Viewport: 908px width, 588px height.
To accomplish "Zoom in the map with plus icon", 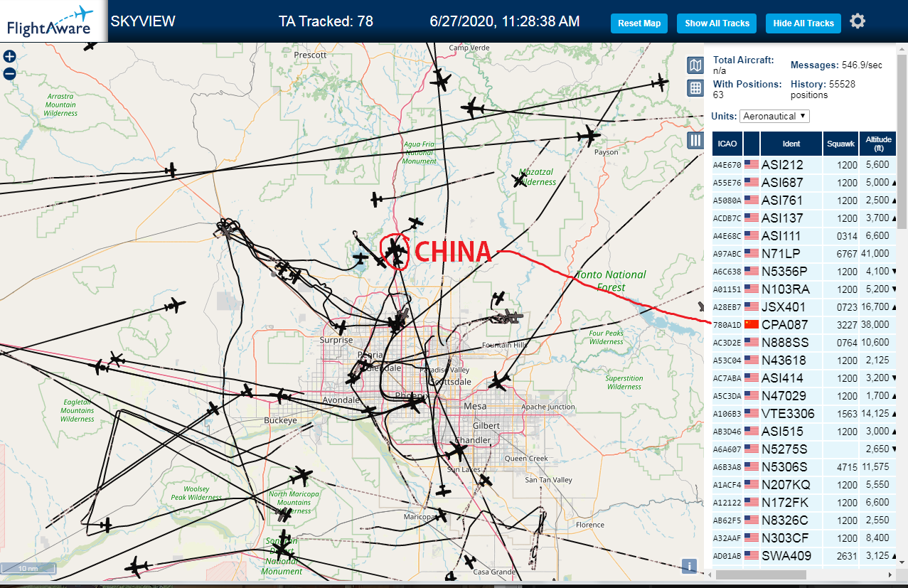I will click(9, 57).
